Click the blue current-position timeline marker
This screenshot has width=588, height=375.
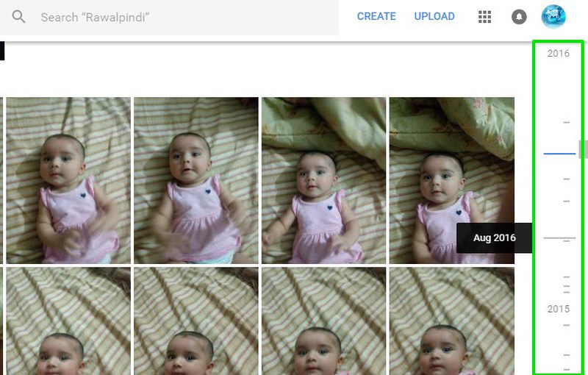pyautogui.click(x=559, y=154)
